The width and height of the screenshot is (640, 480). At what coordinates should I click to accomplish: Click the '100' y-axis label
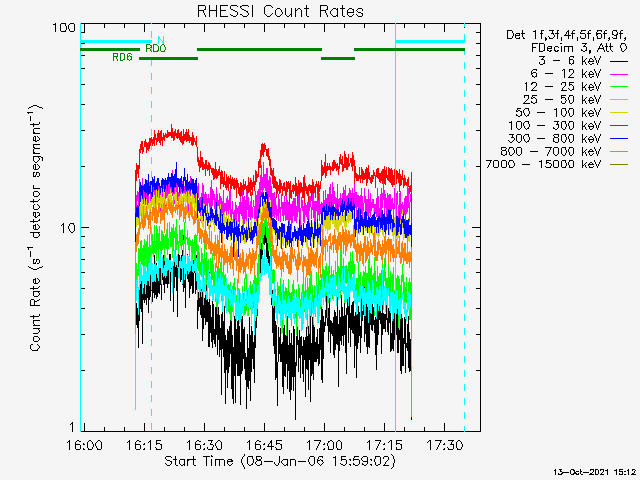coord(64,28)
